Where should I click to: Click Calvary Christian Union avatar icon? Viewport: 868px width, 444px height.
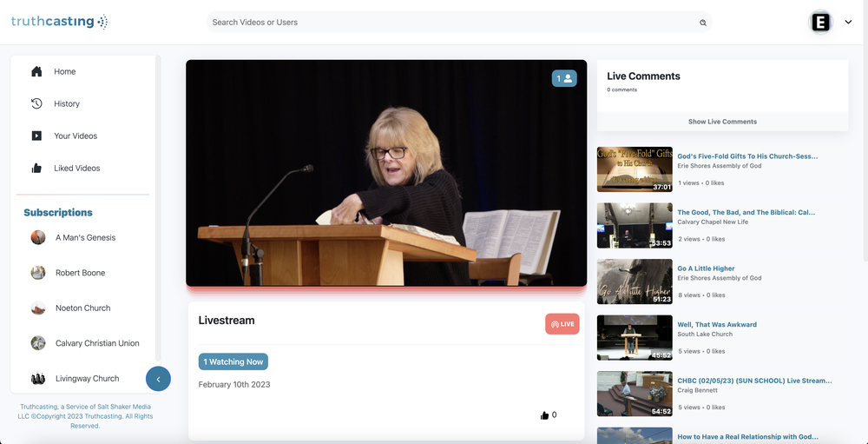(38, 343)
